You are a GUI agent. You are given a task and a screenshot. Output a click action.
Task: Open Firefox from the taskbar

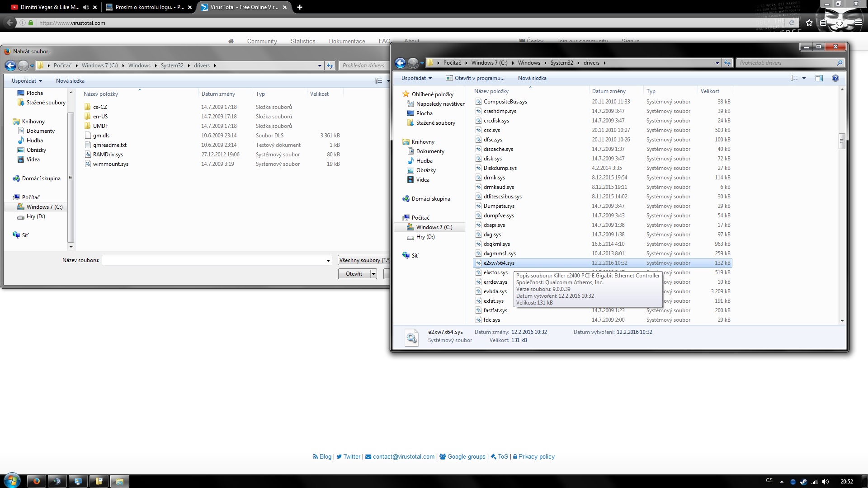[x=37, y=481]
